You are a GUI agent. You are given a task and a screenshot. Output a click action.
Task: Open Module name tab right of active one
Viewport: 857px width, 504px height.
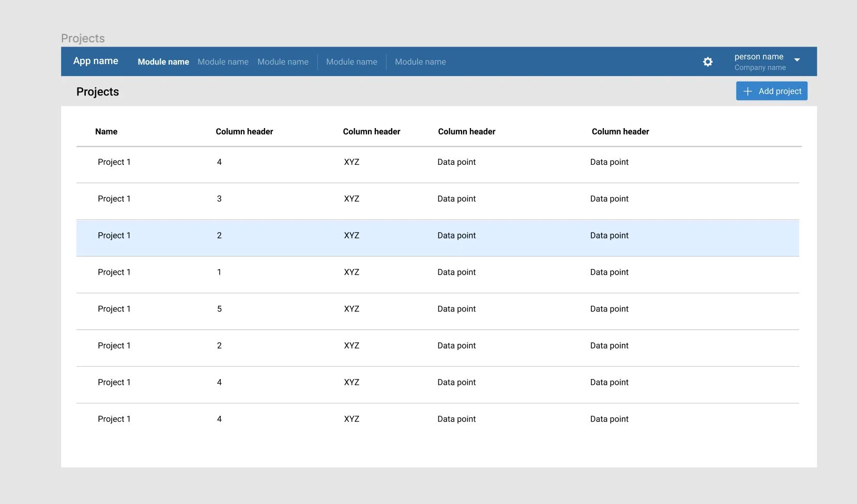point(223,62)
